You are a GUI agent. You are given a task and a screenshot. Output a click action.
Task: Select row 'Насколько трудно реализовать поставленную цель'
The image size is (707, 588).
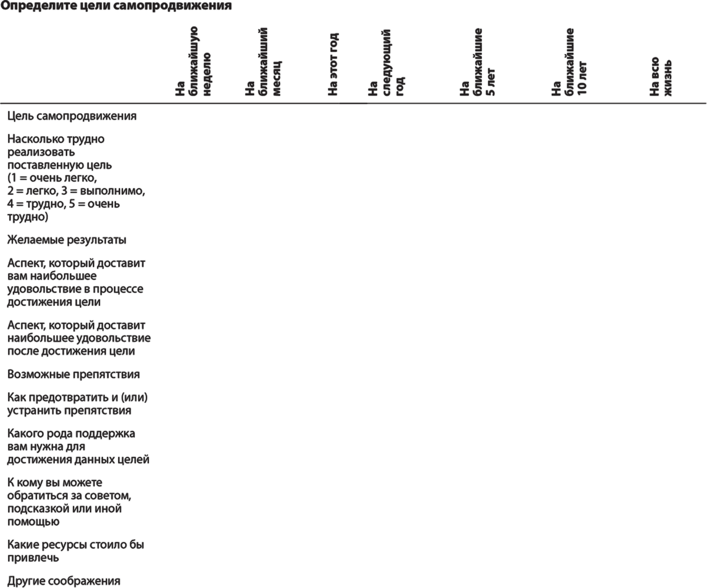point(76,178)
